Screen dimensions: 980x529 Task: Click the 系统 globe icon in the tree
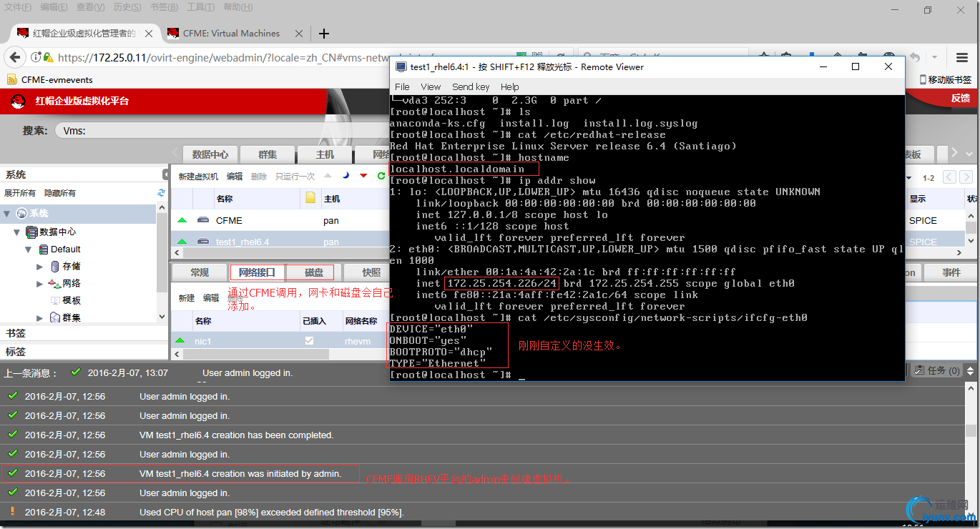point(21,213)
